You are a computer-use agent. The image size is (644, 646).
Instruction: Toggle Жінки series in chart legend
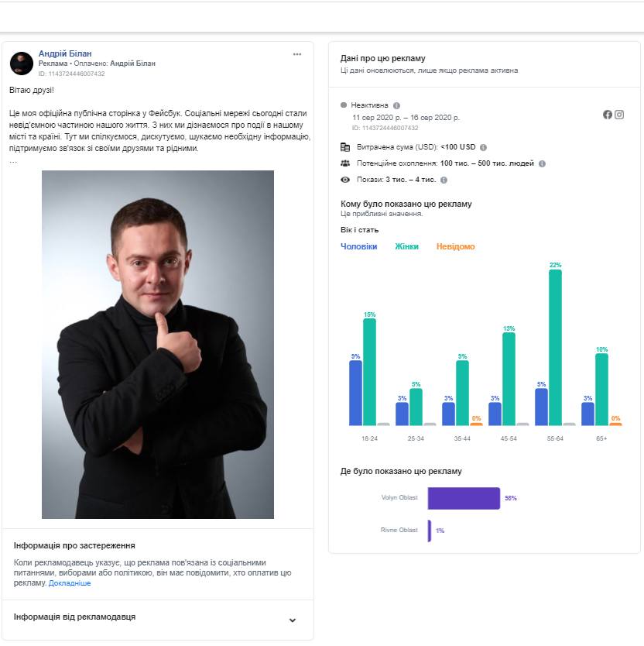pyautogui.click(x=406, y=246)
